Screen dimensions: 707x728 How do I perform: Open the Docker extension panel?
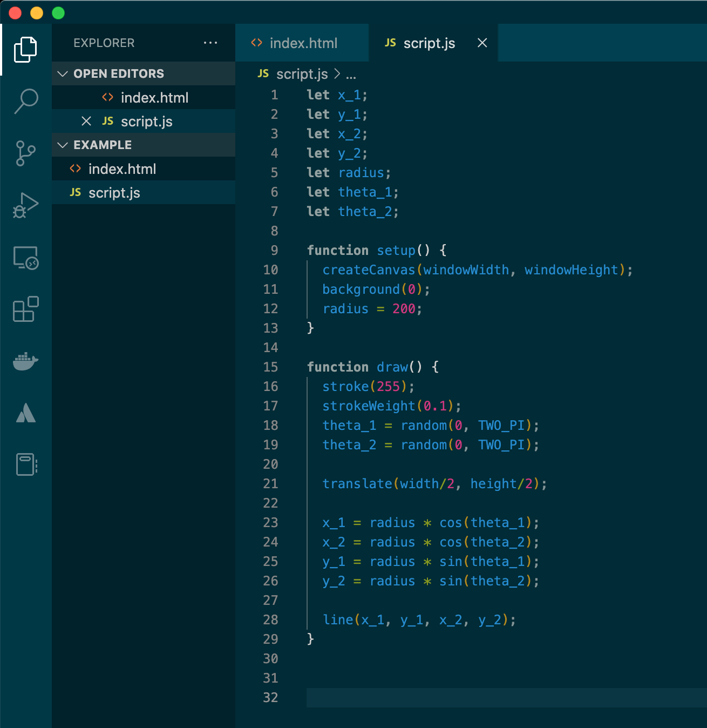pyautogui.click(x=25, y=361)
